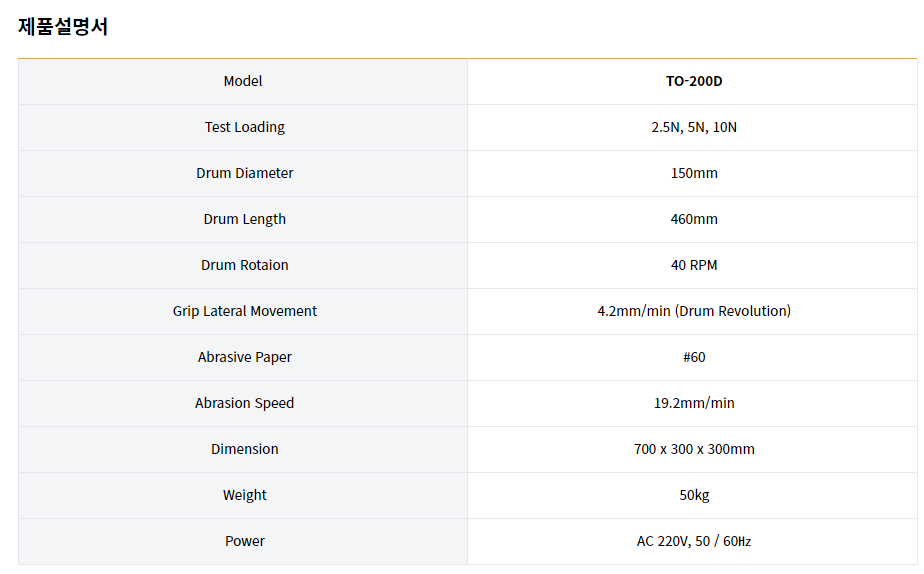Screen dimensions: 924x574
Task: Click the Drum Rotaion label
Action: pos(244,265)
